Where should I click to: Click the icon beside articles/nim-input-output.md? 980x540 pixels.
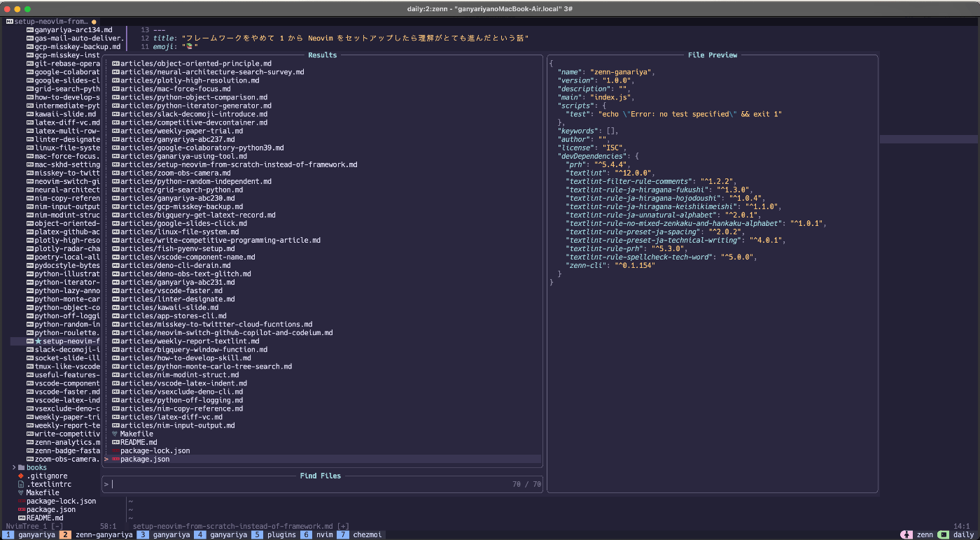point(115,425)
